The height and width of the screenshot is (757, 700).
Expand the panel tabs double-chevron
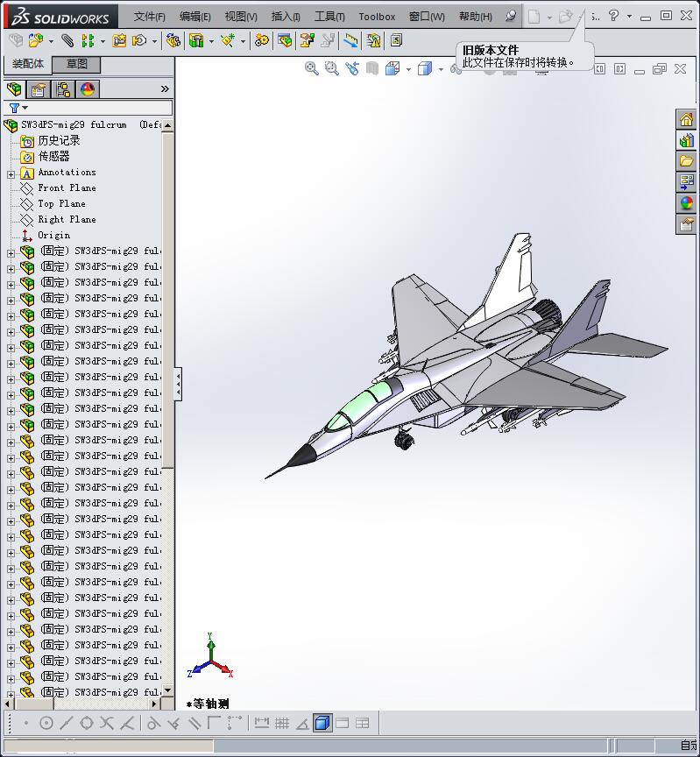tap(165, 88)
